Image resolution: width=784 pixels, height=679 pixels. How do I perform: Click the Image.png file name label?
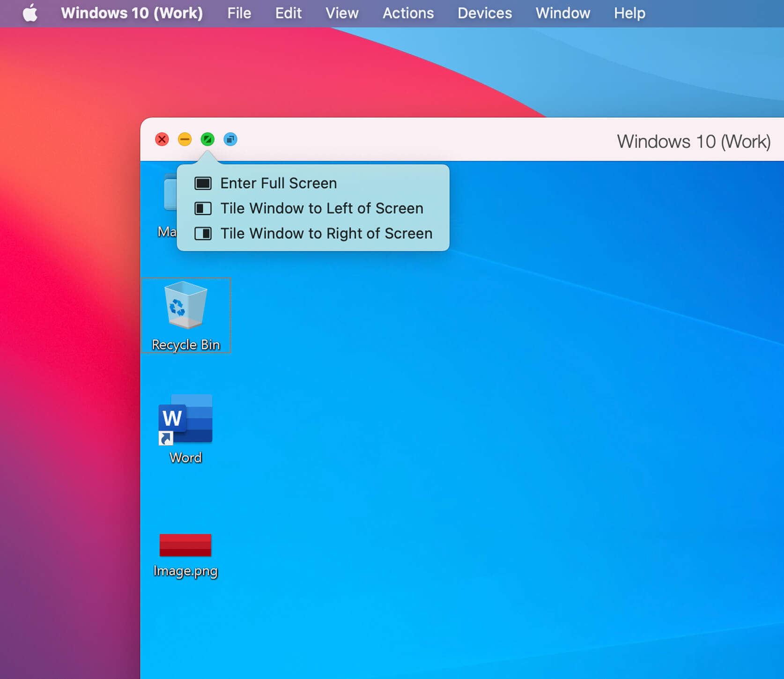click(x=185, y=571)
